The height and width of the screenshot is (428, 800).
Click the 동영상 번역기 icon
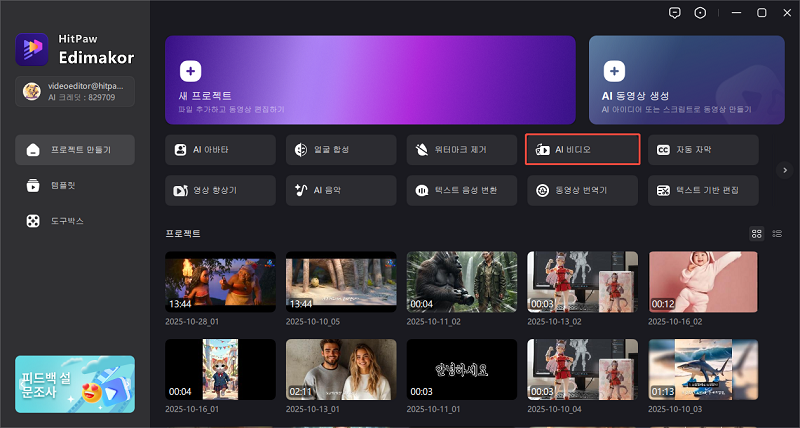pos(542,190)
